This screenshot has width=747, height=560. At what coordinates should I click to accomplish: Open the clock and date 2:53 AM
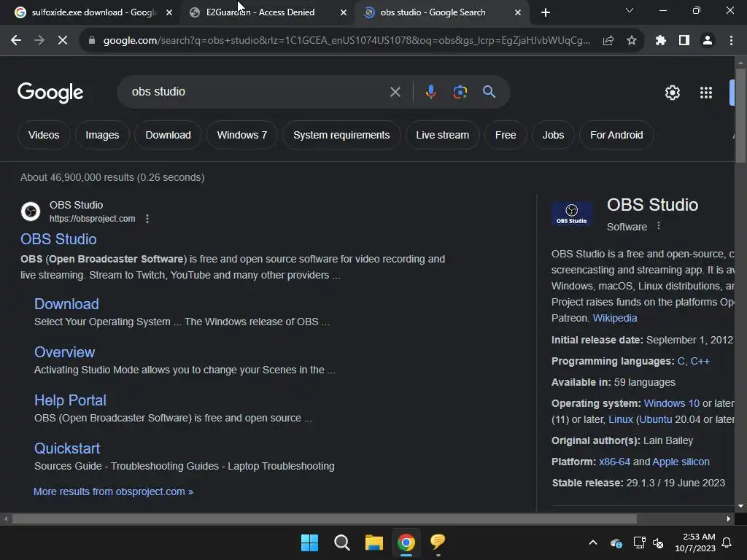(x=695, y=542)
